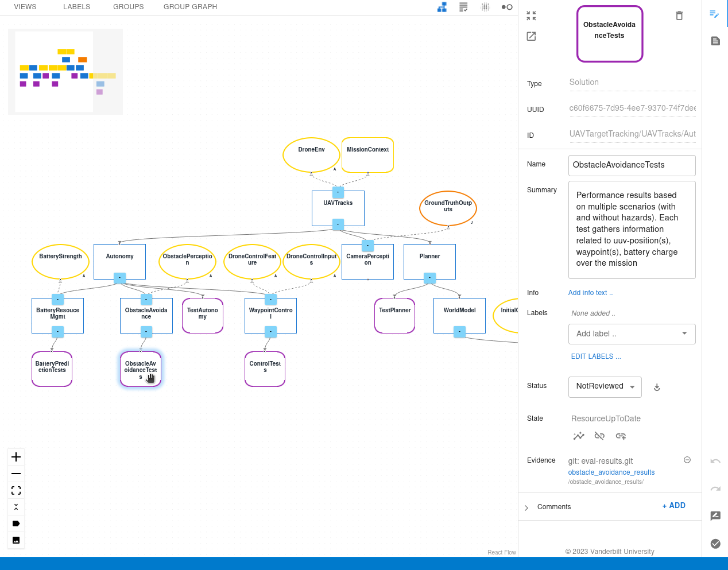Click the sparkle-graph icon under State
728x570 pixels.
pyautogui.click(x=579, y=436)
